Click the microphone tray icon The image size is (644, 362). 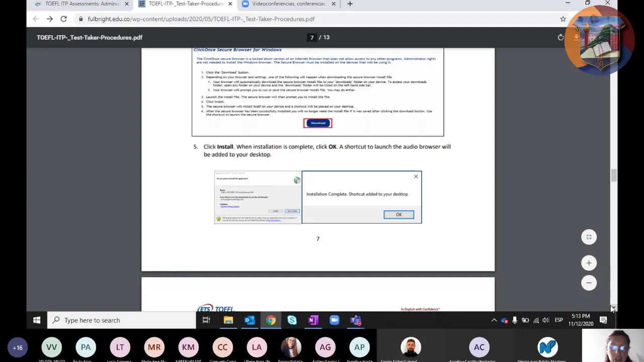coord(515,320)
